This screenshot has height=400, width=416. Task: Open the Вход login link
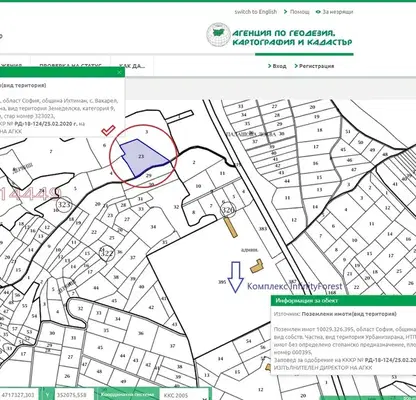279,66
